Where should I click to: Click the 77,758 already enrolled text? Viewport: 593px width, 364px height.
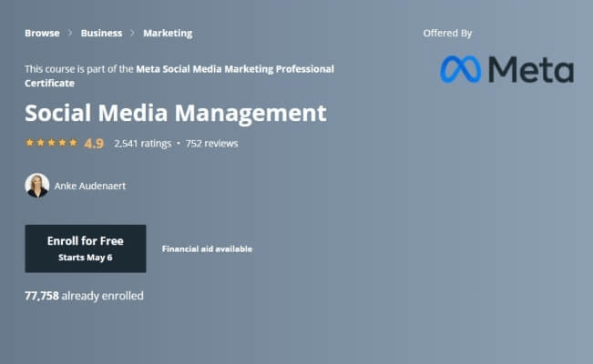pyautogui.click(x=84, y=296)
